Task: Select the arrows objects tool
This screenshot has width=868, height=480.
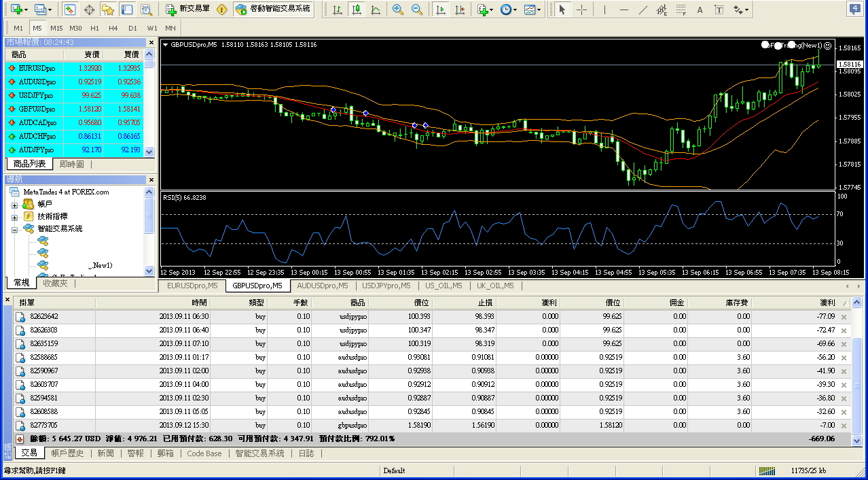Action: tap(738, 10)
